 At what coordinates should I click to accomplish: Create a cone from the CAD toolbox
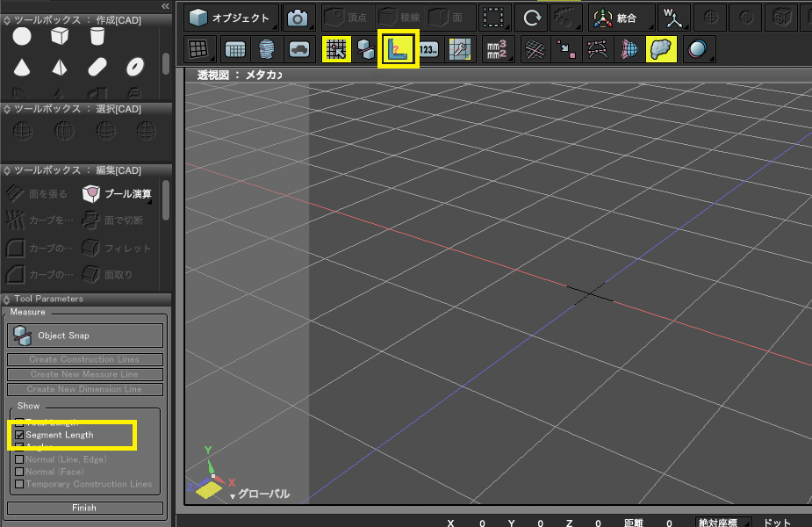coord(22,67)
